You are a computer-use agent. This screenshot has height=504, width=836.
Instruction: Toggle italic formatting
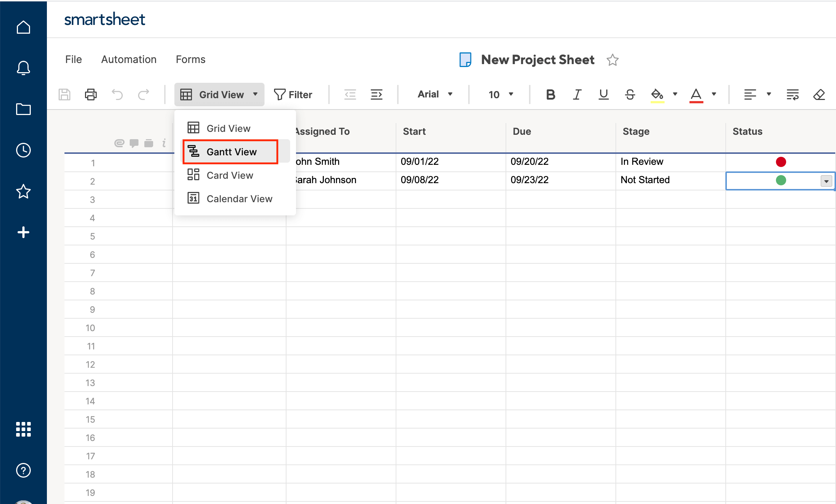tap(577, 94)
